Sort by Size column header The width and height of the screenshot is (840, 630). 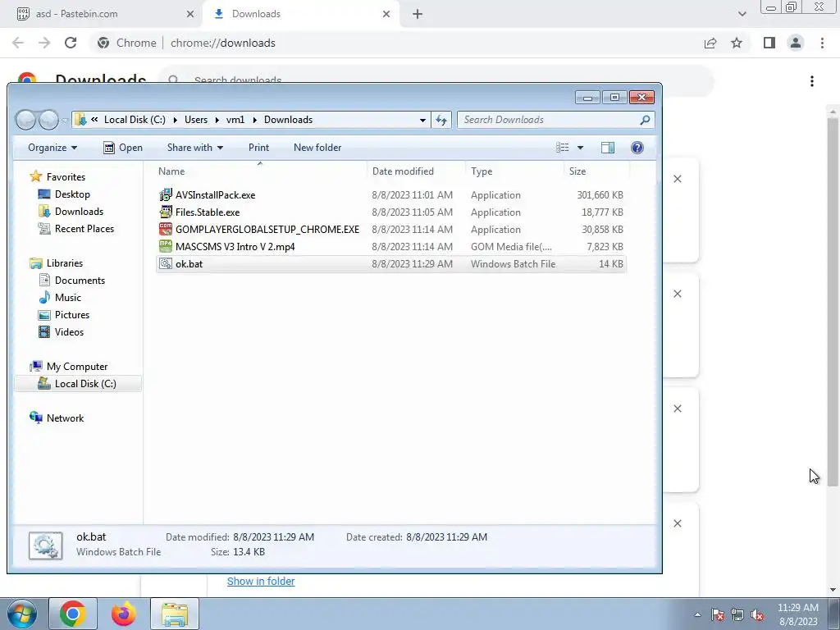pyautogui.click(x=596, y=171)
